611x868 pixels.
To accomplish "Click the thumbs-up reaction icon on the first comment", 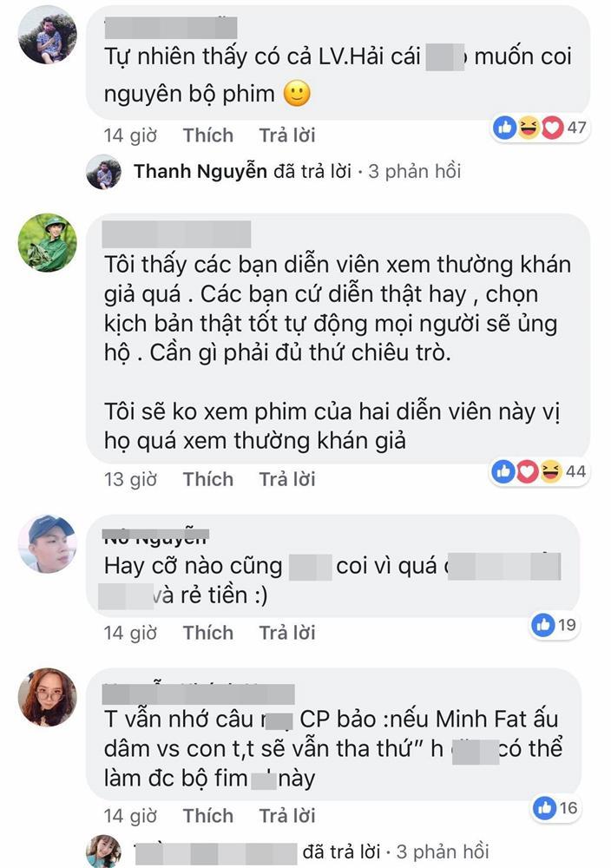I will [504, 126].
